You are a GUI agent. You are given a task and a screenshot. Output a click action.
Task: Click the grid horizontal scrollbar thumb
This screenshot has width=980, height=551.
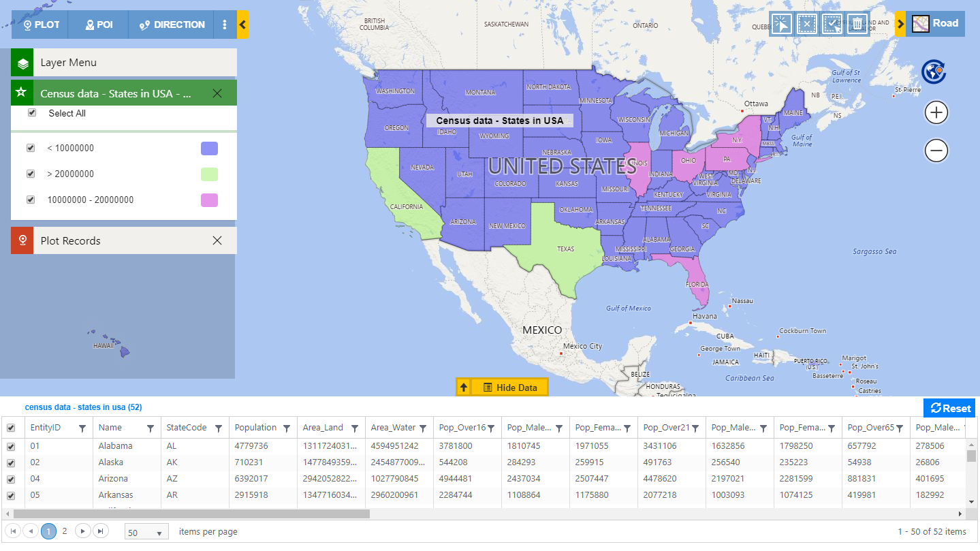click(191, 514)
